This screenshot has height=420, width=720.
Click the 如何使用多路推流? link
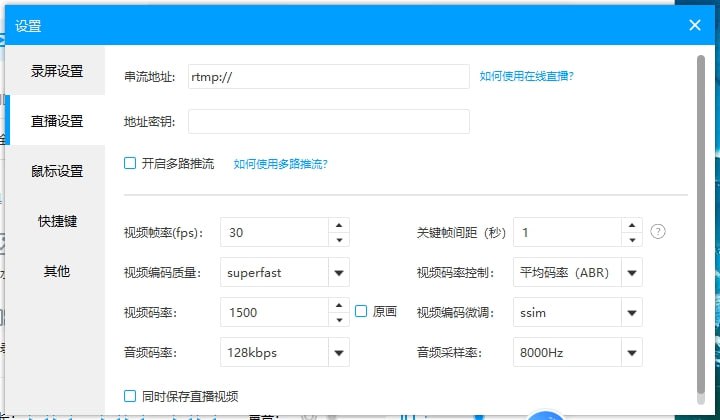click(x=280, y=164)
